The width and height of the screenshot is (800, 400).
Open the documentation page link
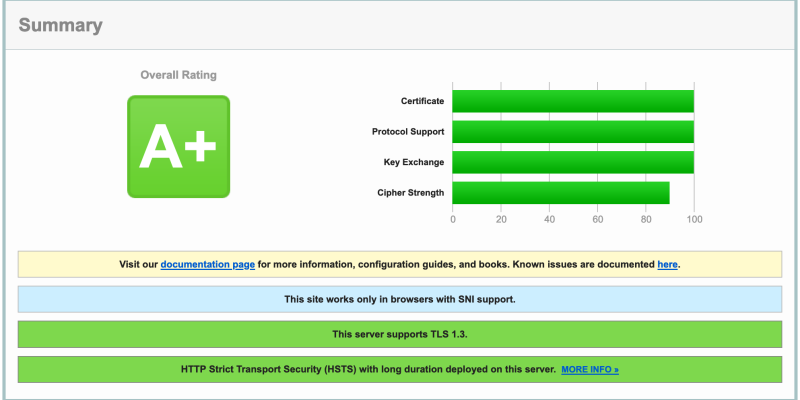tap(208, 264)
